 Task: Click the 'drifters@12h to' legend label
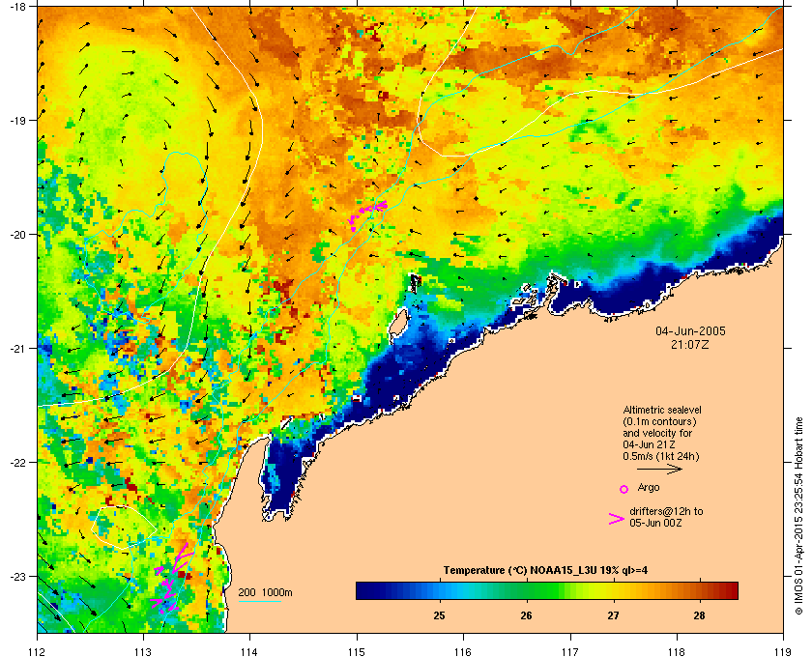coord(666,511)
